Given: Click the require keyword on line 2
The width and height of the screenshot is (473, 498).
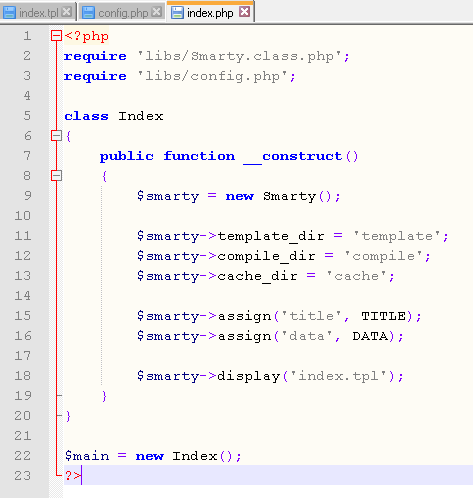Looking at the screenshot, I should click(x=95, y=57).
